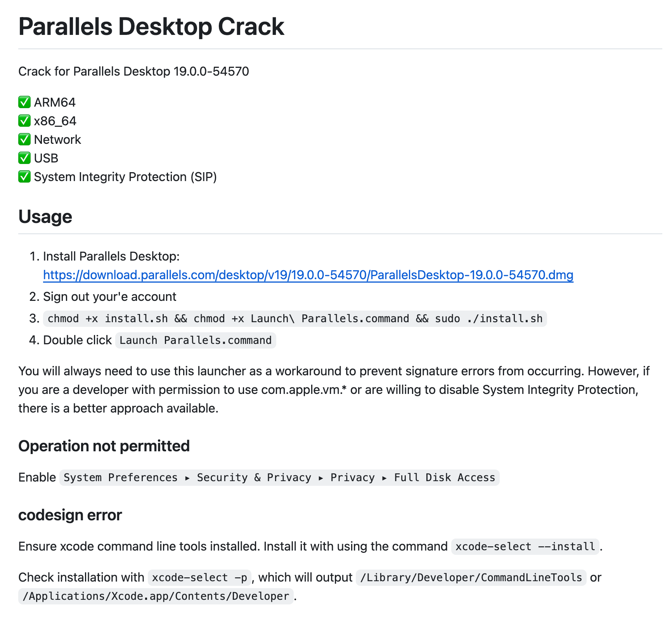Screen dimensions: 672x625
Task: Click the 'xcode-select --install' inline code
Action: coord(525,547)
